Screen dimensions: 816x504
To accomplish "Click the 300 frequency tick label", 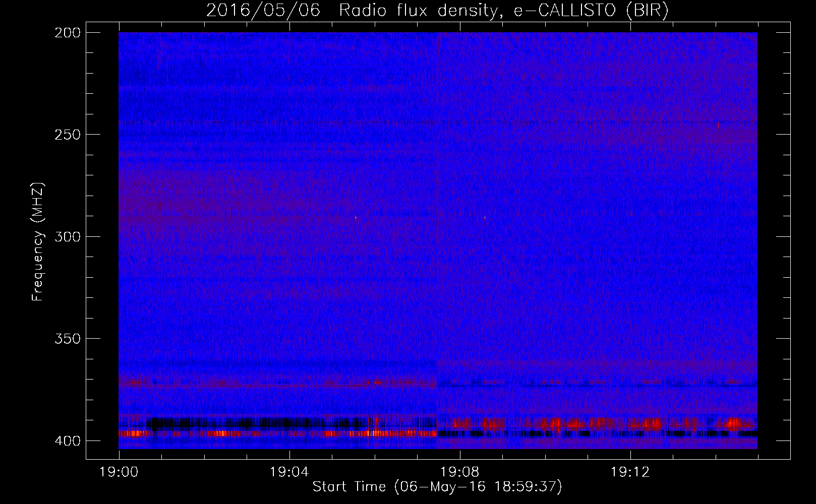I will (x=67, y=236).
